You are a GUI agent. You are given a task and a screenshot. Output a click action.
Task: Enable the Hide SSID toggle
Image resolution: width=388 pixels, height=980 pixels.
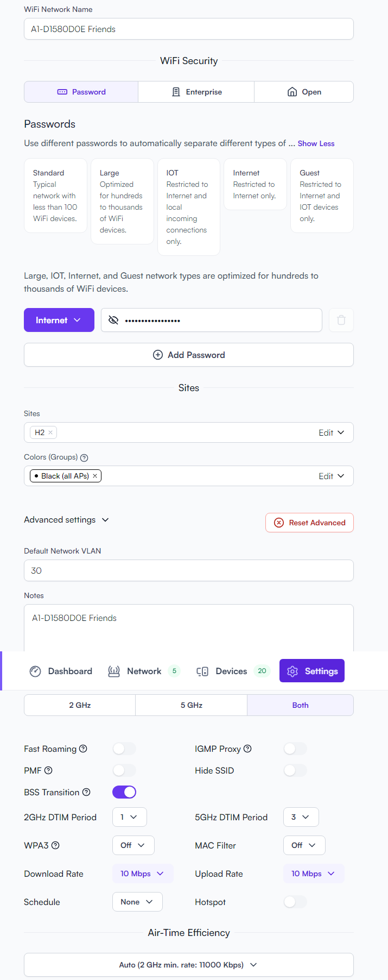295,770
